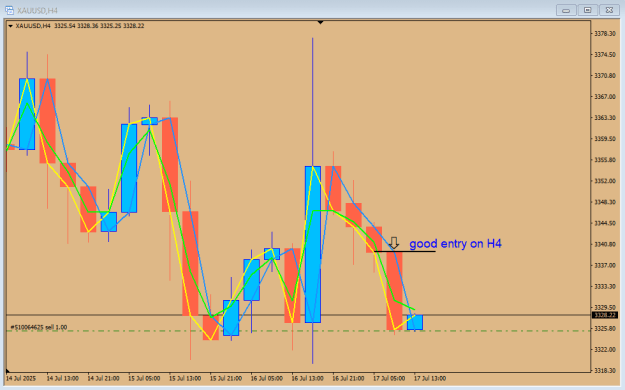
Task: Click price axis label 3340.80
Action: pyautogui.click(x=605, y=244)
